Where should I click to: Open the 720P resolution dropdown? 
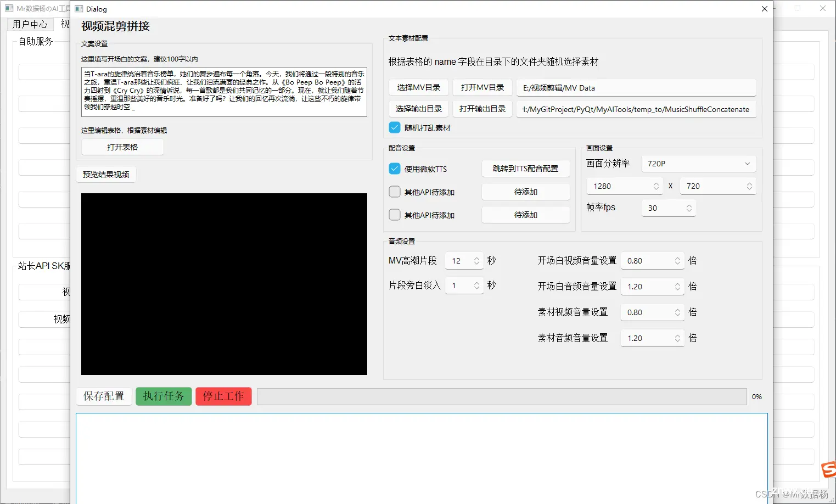699,164
